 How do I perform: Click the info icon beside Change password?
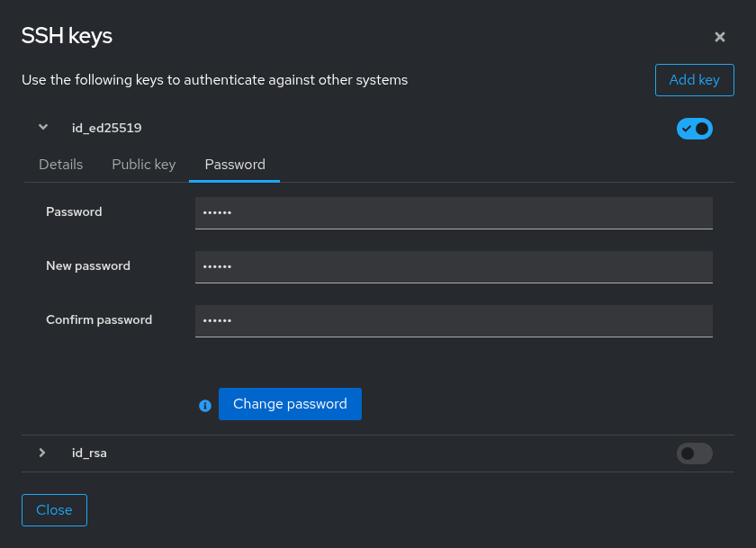205,406
